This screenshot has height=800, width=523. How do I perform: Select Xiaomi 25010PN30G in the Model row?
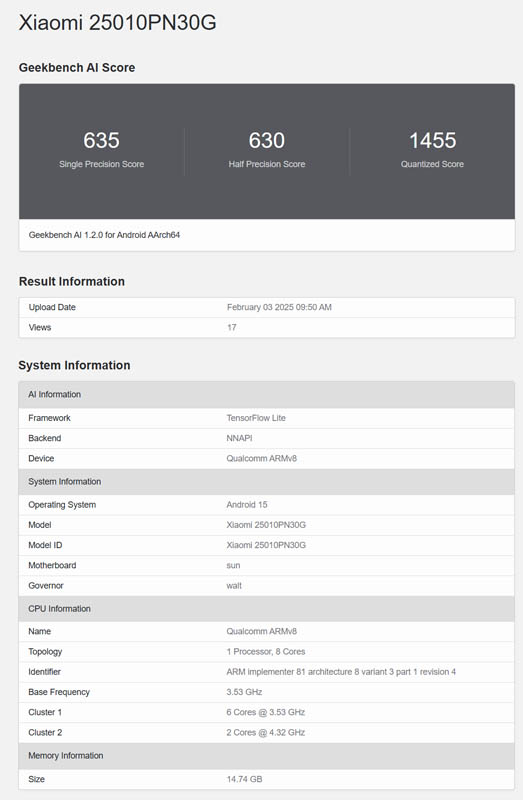266,525
